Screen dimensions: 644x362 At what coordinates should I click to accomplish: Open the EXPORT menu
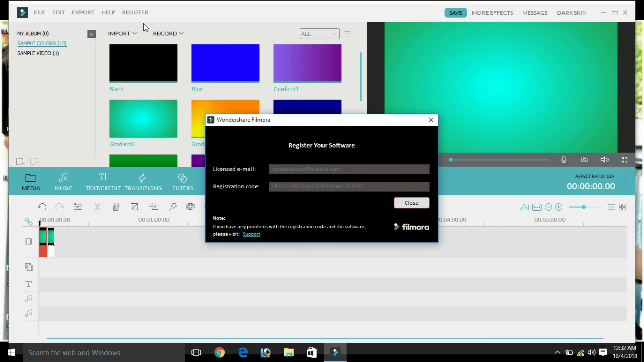coord(83,12)
